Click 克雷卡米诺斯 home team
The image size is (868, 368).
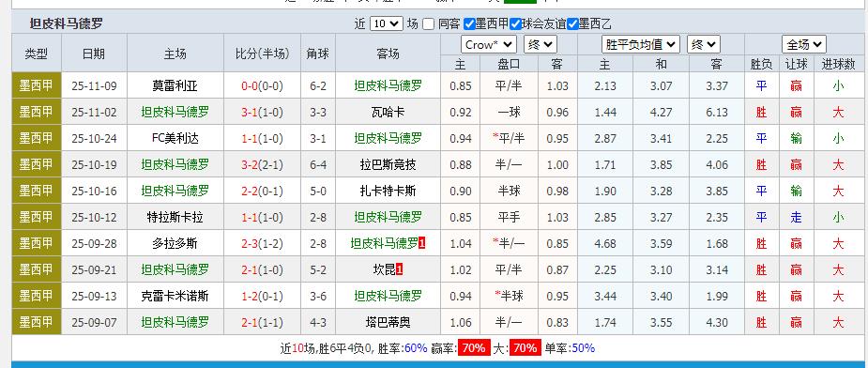point(175,296)
